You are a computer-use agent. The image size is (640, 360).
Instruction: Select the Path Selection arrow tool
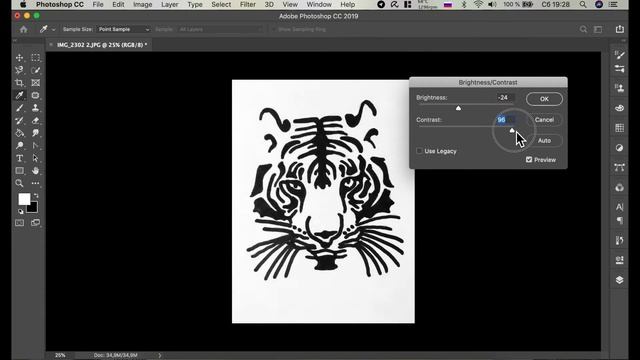pyautogui.click(x=36, y=158)
